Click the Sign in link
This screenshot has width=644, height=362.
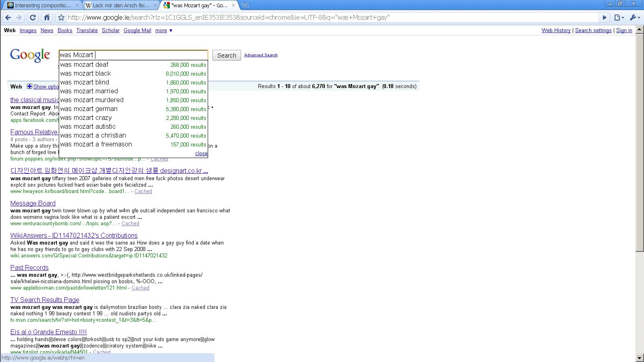click(624, 31)
